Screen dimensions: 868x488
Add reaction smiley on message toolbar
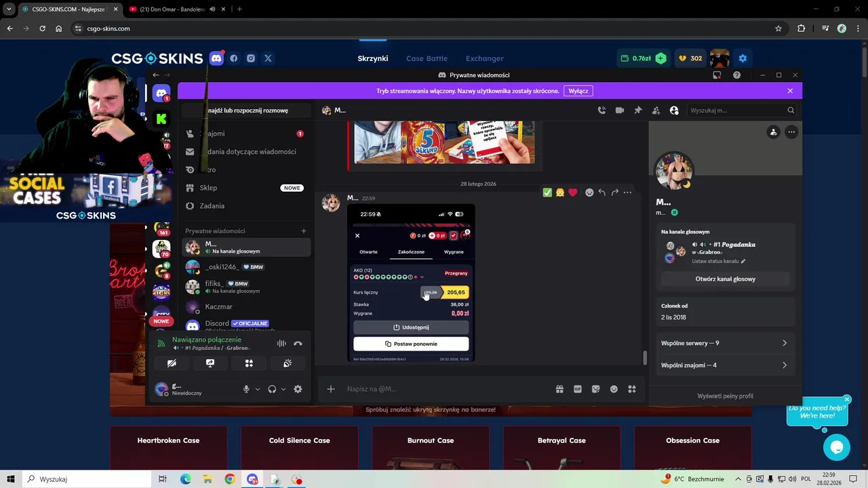click(x=589, y=192)
